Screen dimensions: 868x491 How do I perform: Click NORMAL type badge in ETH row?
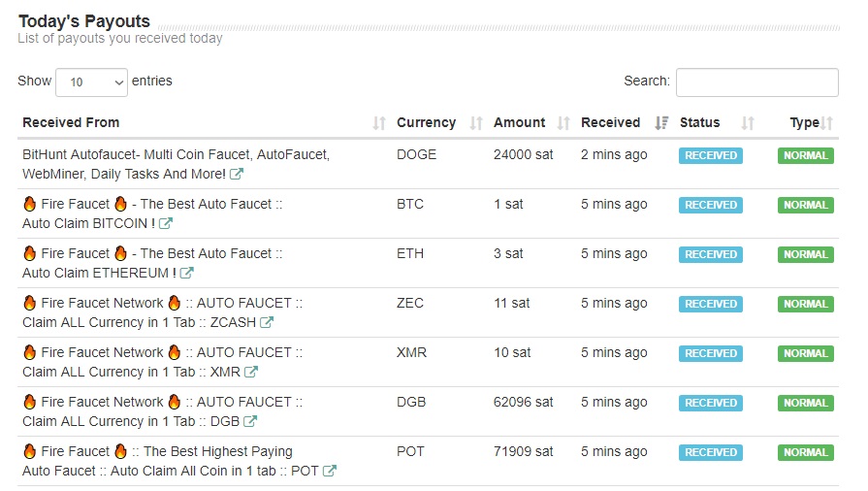pyautogui.click(x=806, y=254)
